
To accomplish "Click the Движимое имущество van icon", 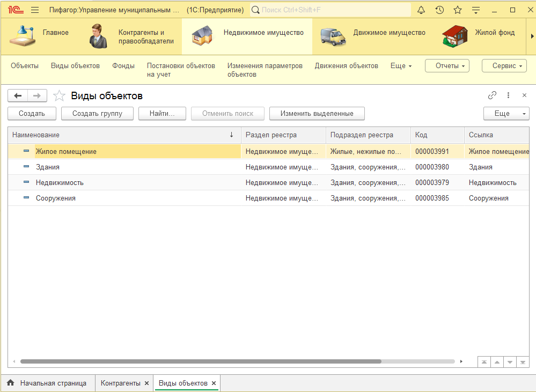I will click(x=333, y=36).
